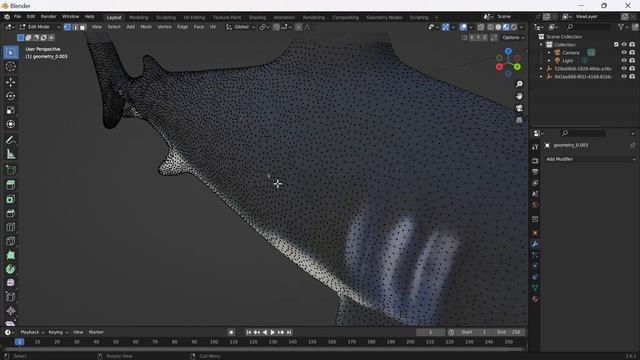Open the File menu
Viewport: 640px width, 360px height.
tap(17, 17)
